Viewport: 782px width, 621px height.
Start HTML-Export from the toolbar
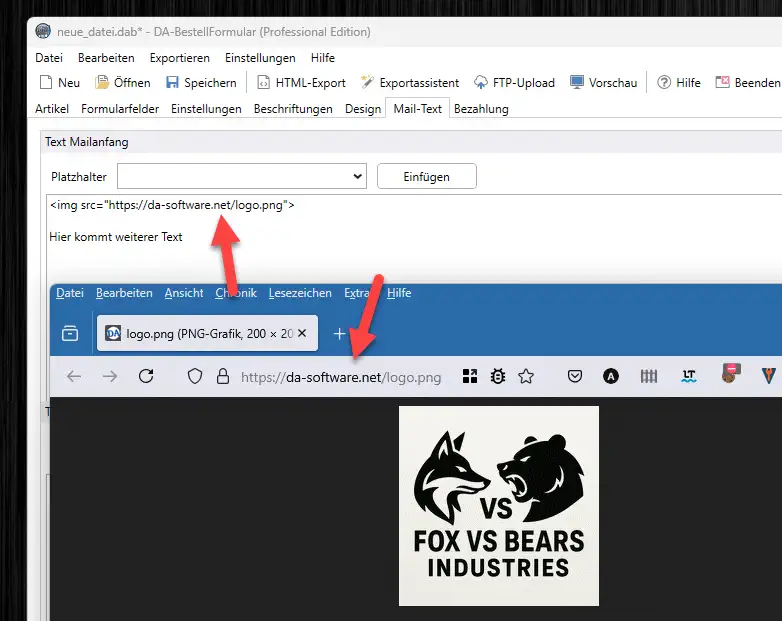pyautogui.click(x=301, y=82)
